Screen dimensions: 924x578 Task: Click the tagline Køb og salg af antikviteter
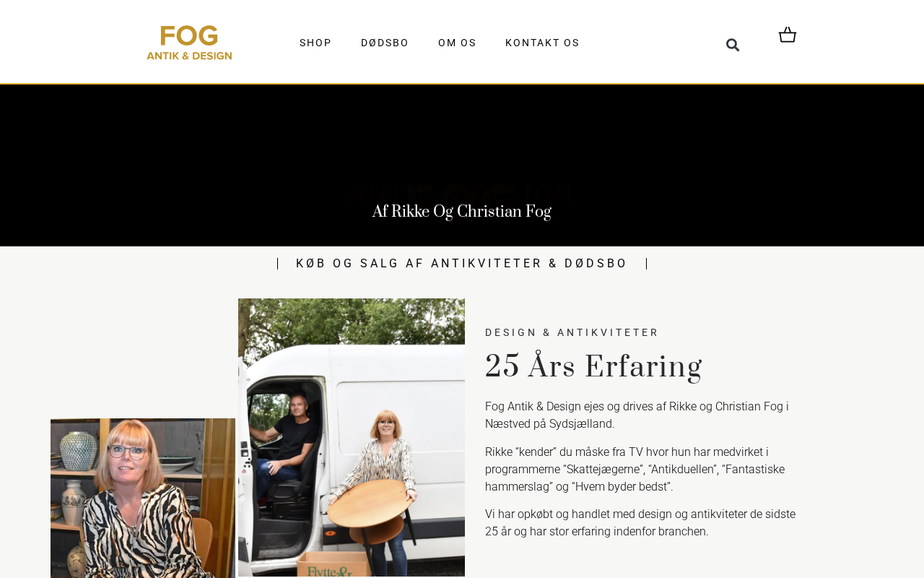[x=462, y=264]
